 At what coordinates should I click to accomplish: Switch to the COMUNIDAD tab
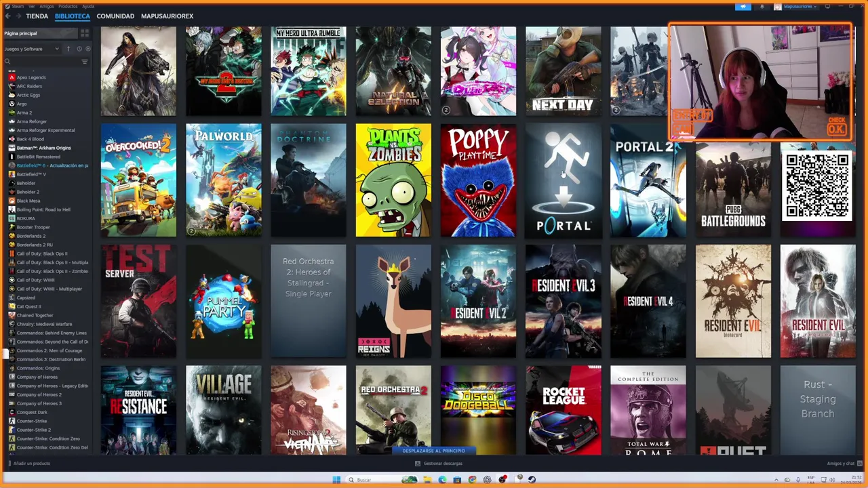click(x=115, y=16)
